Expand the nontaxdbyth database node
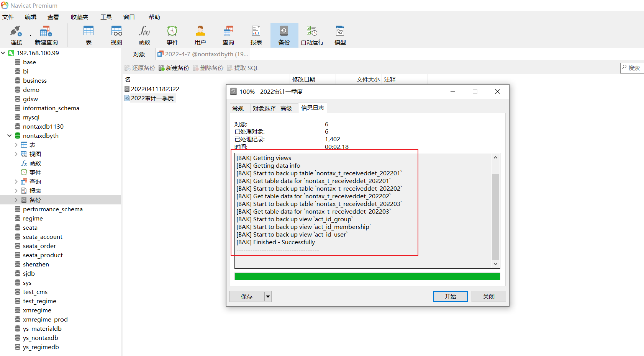The height and width of the screenshot is (356, 644). pos(9,136)
